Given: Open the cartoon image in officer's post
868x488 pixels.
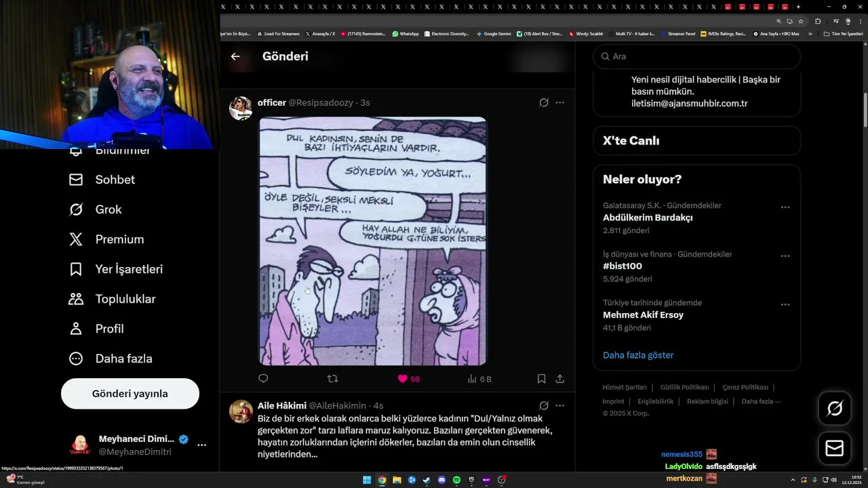Looking at the screenshot, I should pos(372,241).
